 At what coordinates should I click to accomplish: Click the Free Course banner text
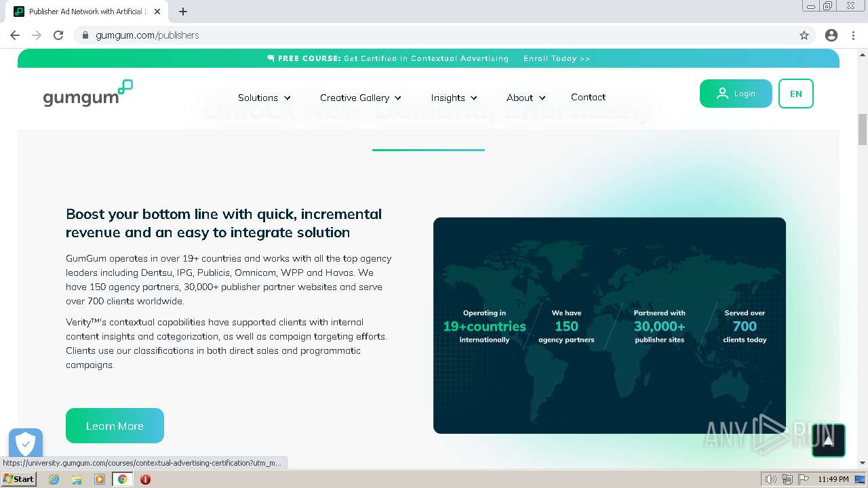point(388,58)
